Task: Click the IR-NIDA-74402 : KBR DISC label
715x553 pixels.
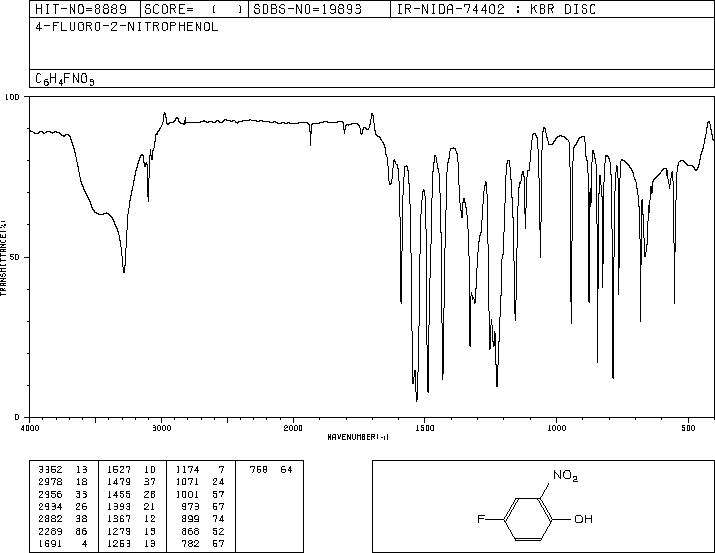Action: coord(496,9)
